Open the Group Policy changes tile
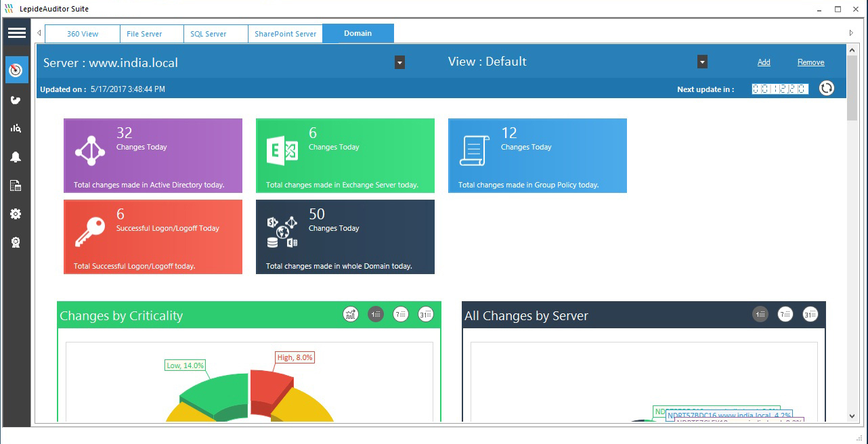Screen dimensions: 868x444 [x=538, y=156]
